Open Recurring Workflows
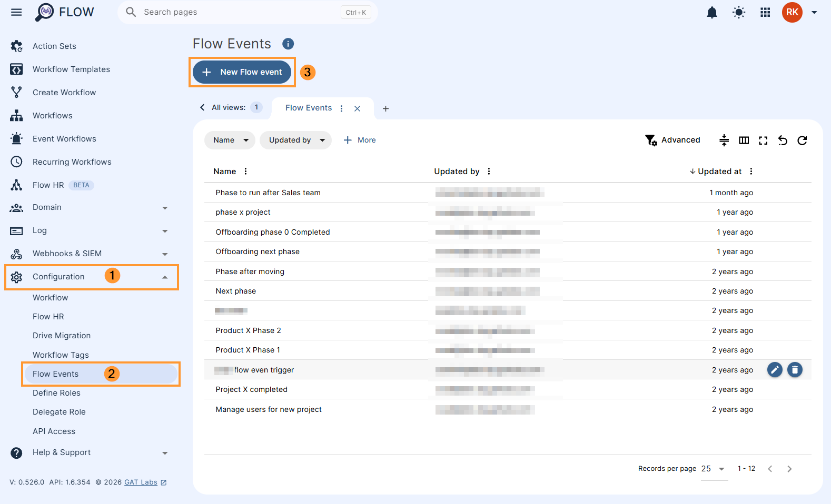831x504 pixels. click(72, 162)
